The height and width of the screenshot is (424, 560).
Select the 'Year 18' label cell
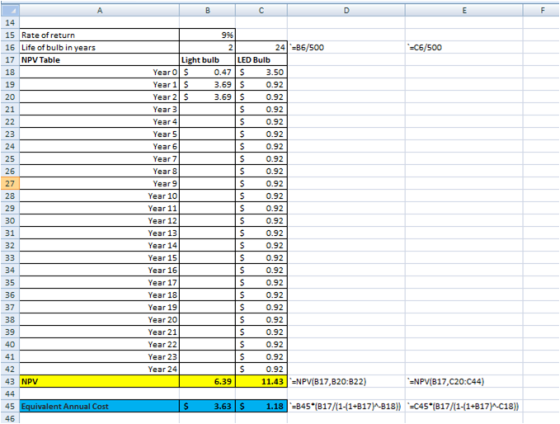coord(100,295)
